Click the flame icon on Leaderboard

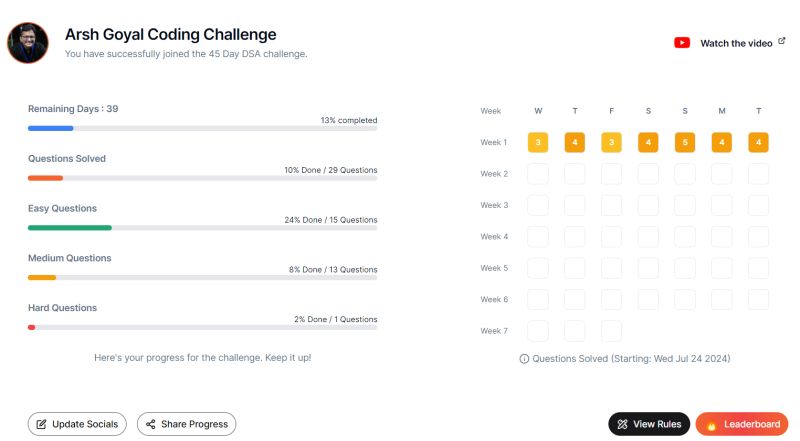[x=711, y=425]
